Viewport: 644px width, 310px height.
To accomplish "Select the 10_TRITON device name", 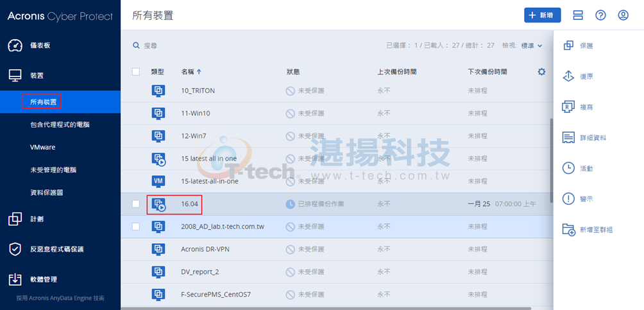I will point(198,91).
